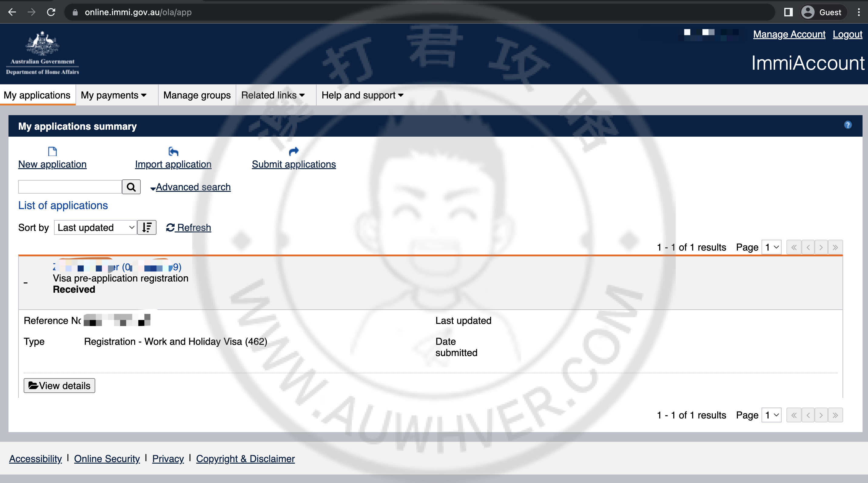This screenshot has height=483, width=868.
Task: Click the 'Visa pre-application registration' text
Action: [x=121, y=278]
